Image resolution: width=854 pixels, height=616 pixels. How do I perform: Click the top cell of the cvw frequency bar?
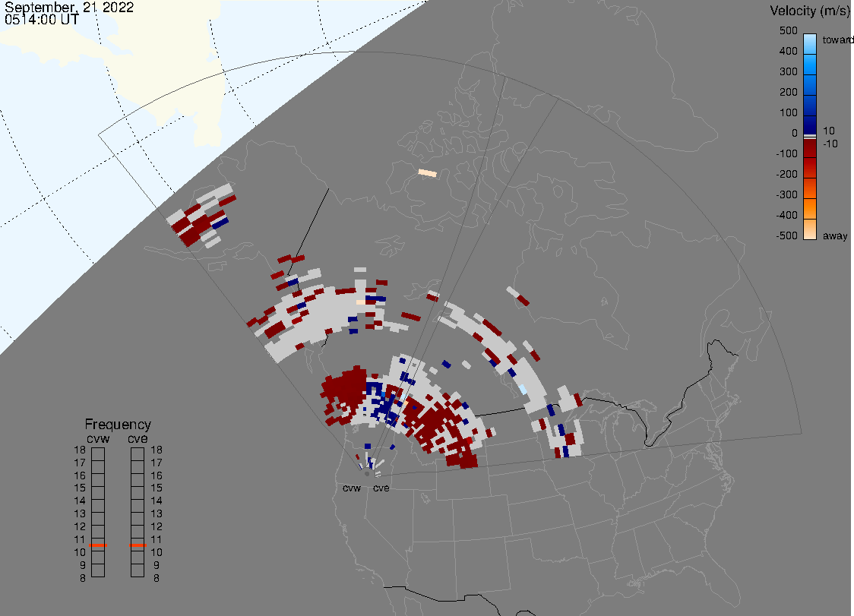click(x=98, y=454)
